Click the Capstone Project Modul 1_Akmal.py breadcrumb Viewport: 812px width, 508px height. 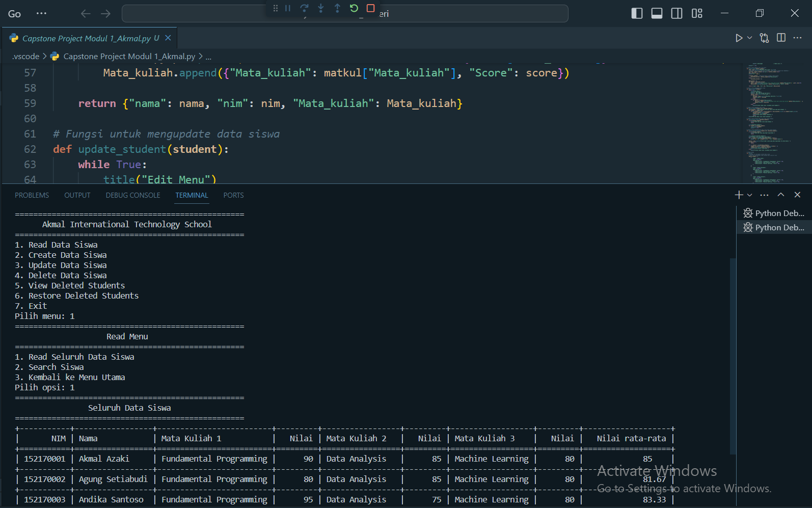pyautogui.click(x=129, y=56)
